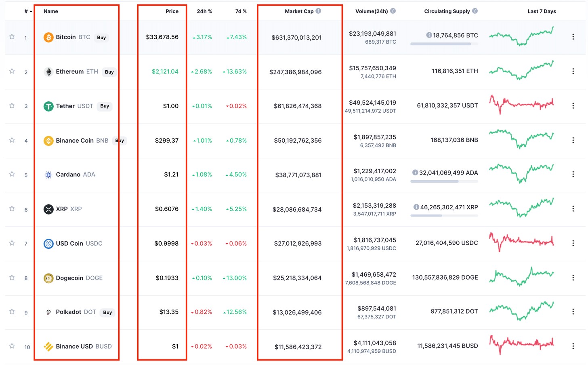Open the Market Cap info tooltip icon
This screenshot has height=366, width=588.
(318, 11)
